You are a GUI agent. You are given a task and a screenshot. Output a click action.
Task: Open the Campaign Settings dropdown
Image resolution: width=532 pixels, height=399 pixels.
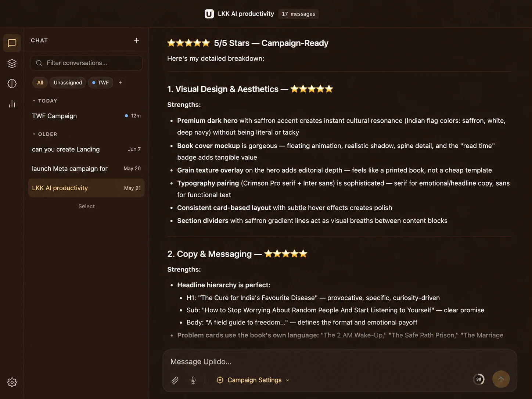(x=253, y=380)
